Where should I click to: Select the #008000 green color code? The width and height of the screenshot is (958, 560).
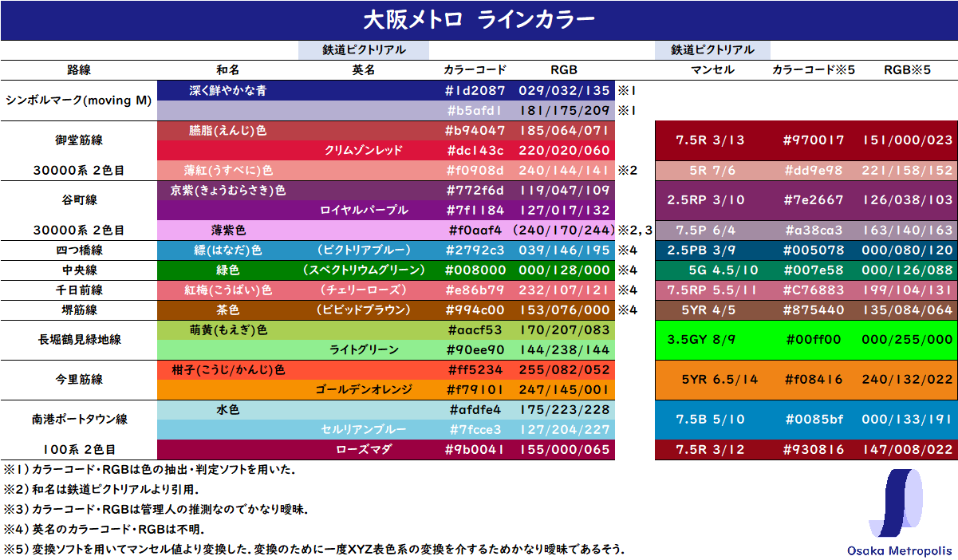click(x=473, y=270)
